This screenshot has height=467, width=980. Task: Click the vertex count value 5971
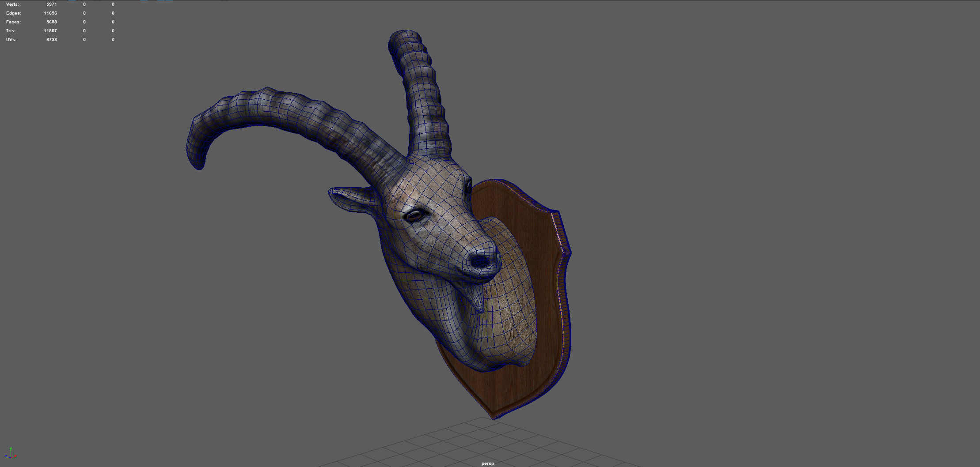coord(51,4)
